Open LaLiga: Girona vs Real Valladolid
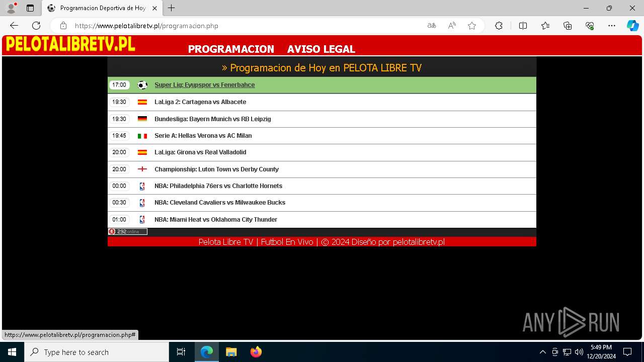The image size is (644, 362). point(200,152)
